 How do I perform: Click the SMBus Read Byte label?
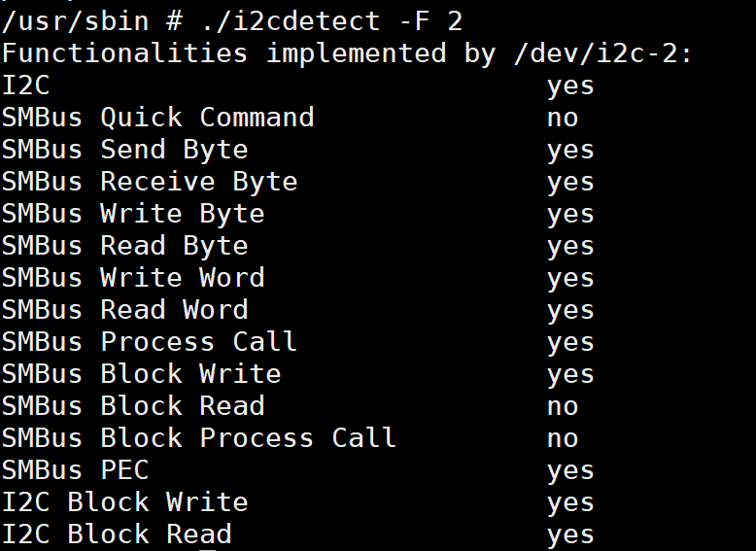point(125,246)
